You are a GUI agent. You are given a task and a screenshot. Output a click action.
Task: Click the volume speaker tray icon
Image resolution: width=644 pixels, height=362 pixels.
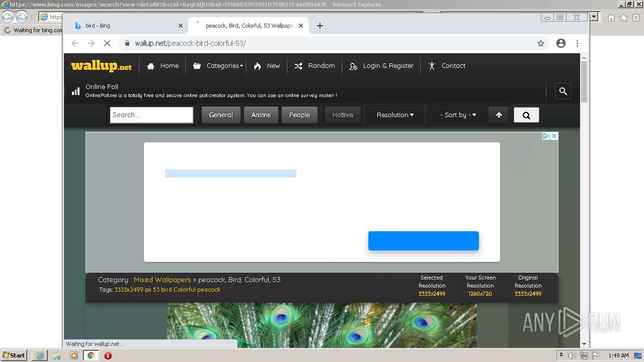point(572,355)
